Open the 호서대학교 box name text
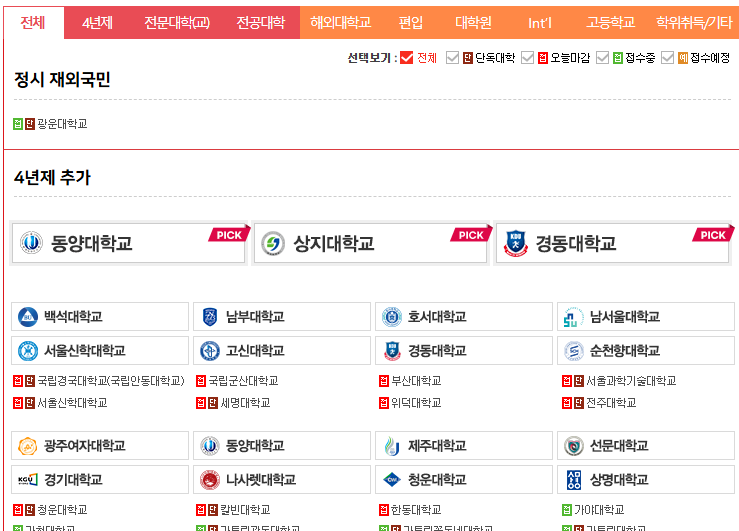The height and width of the screenshot is (531, 739). pos(437,317)
